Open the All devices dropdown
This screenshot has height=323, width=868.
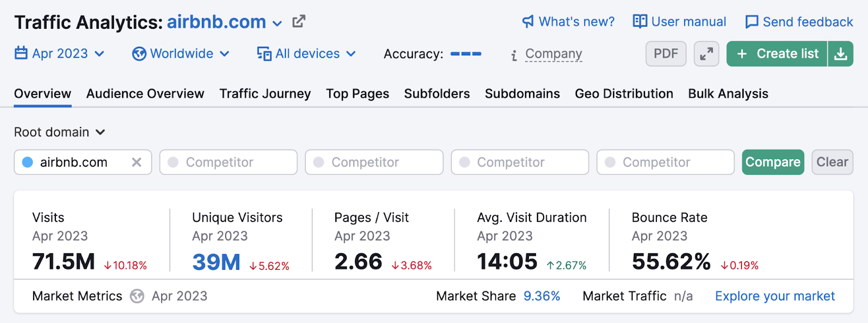[306, 54]
